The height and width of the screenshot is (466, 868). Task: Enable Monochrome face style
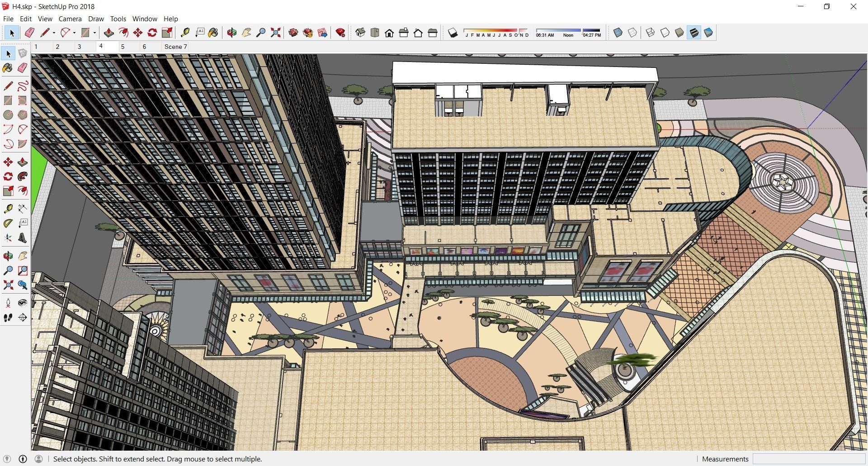click(708, 33)
